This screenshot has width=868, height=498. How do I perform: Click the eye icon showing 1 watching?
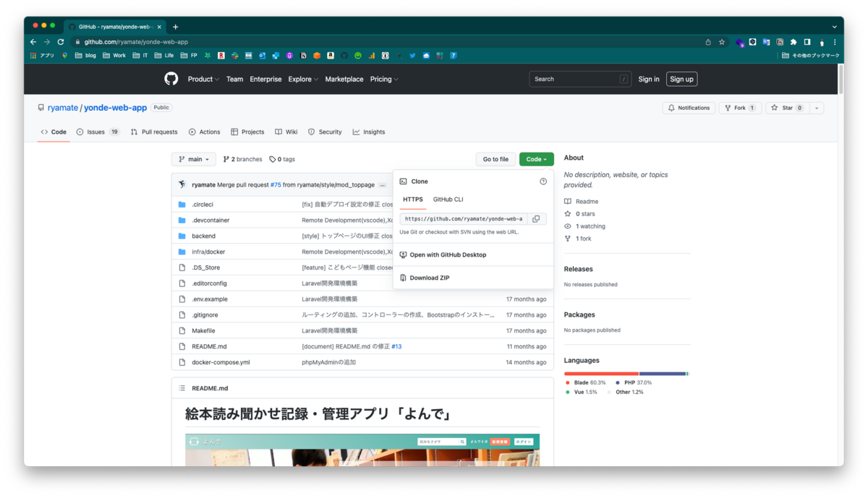pyautogui.click(x=569, y=226)
